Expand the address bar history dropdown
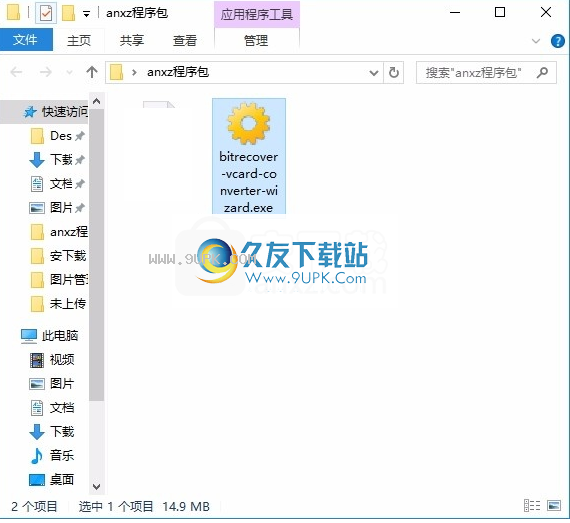570x523 pixels. tap(374, 73)
